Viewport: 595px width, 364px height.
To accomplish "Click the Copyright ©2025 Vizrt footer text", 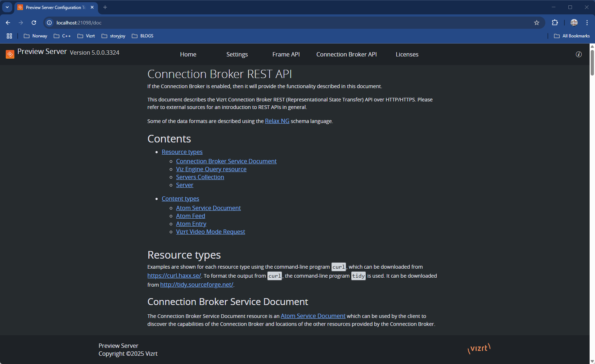I will point(128,354).
